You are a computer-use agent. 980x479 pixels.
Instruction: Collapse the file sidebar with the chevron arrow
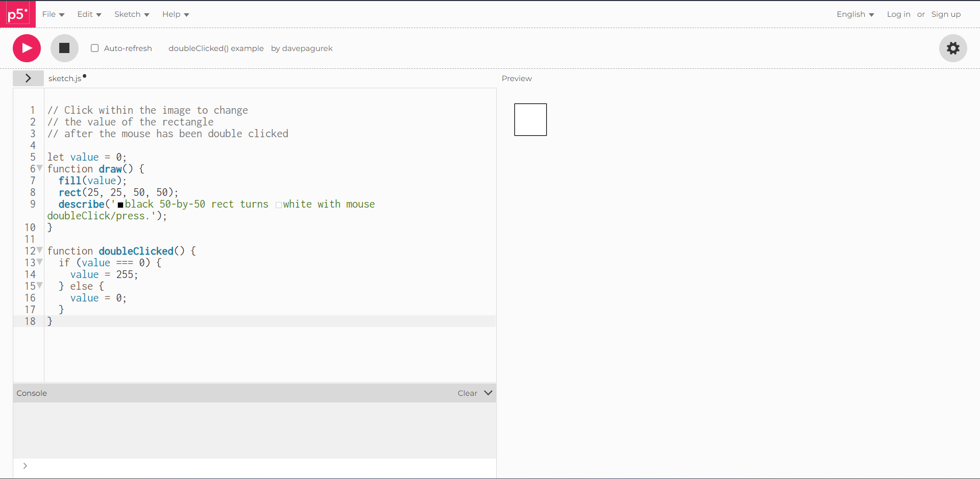(x=28, y=78)
